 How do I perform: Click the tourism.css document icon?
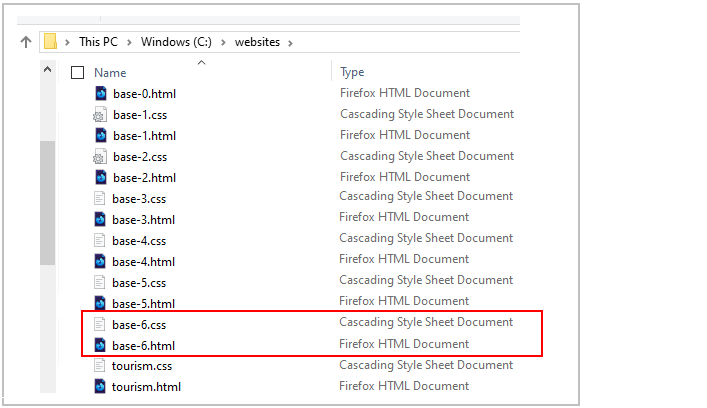click(100, 365)
